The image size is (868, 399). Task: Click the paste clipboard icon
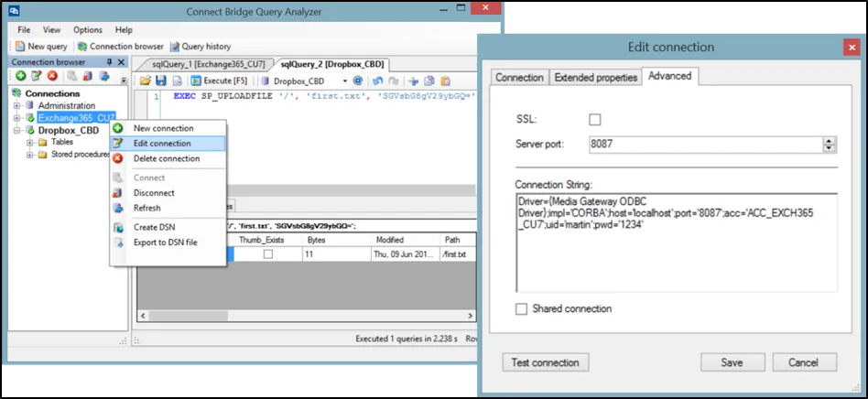tap(445, 81)
